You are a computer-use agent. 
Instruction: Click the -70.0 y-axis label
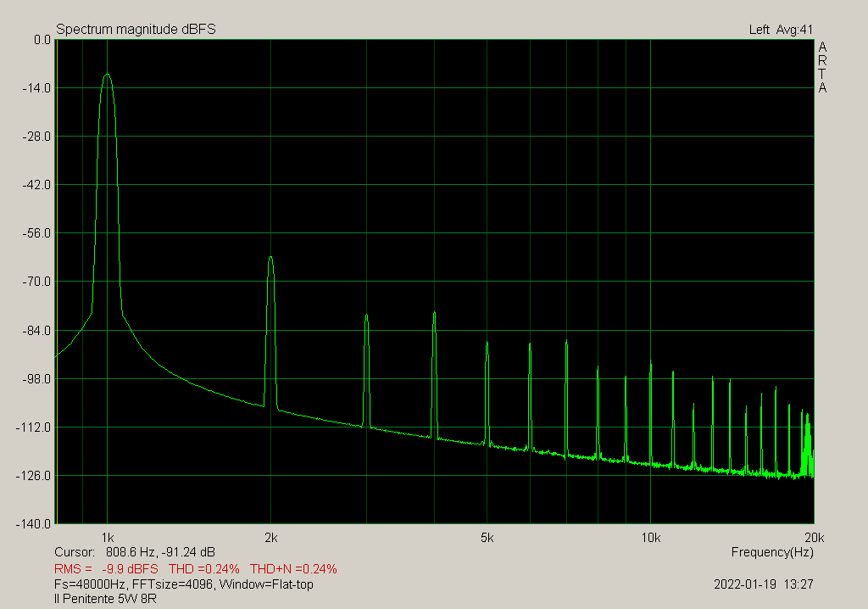(36, 282)
